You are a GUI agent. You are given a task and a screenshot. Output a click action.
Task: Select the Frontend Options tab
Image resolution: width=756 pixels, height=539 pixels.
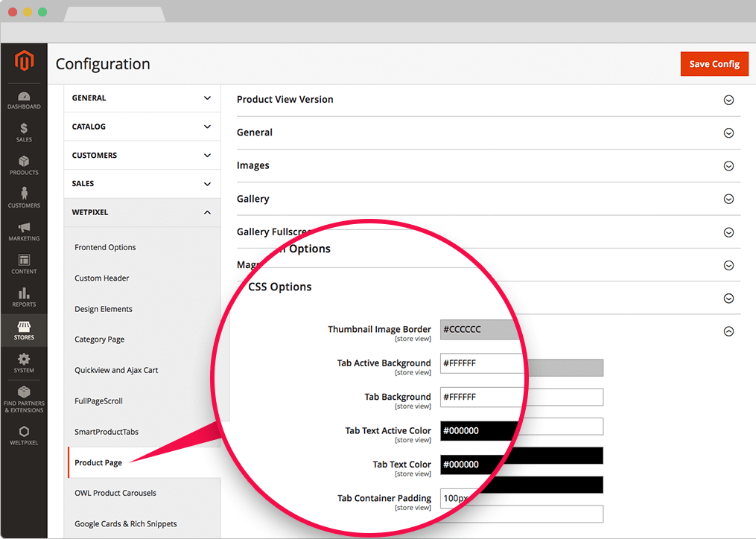pos(105,247)
